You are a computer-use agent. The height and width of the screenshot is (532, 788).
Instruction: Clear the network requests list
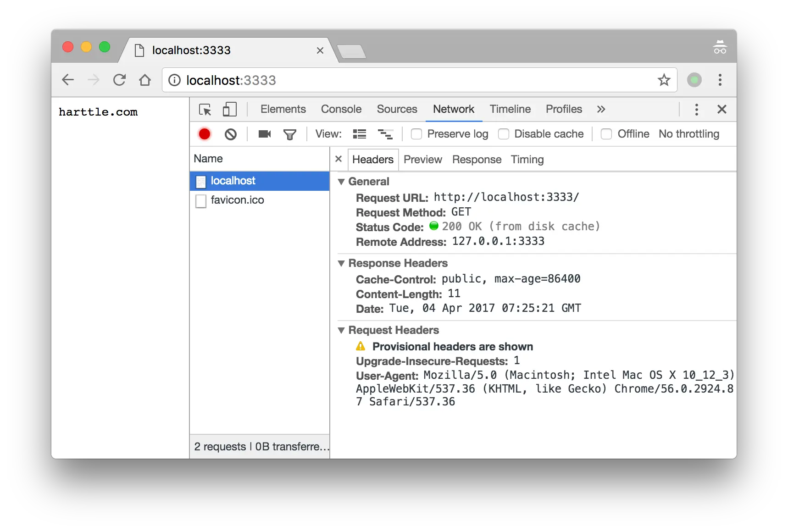(x=231, y=134)
